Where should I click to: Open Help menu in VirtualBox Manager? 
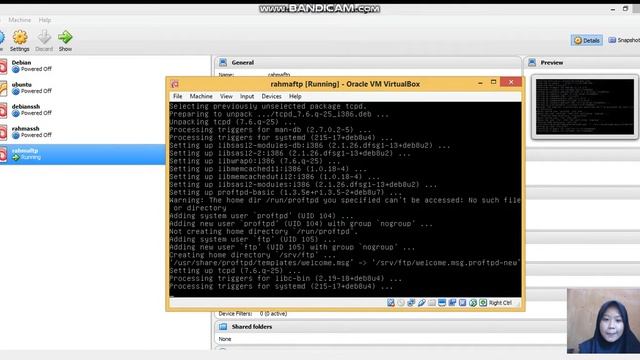45,20
